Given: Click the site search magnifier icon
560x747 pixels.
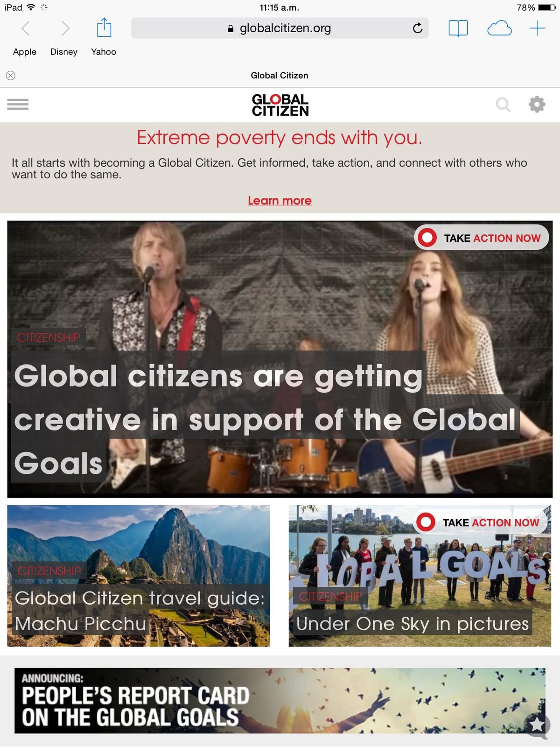Looking at the screenshot, I should (x=503, y=105).
